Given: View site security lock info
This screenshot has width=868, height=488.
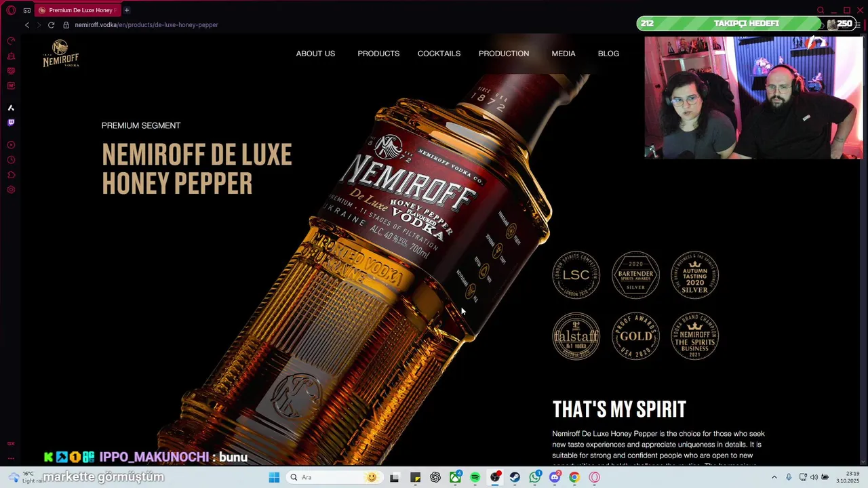Looking at the screenshot, I should pos(66,25).
